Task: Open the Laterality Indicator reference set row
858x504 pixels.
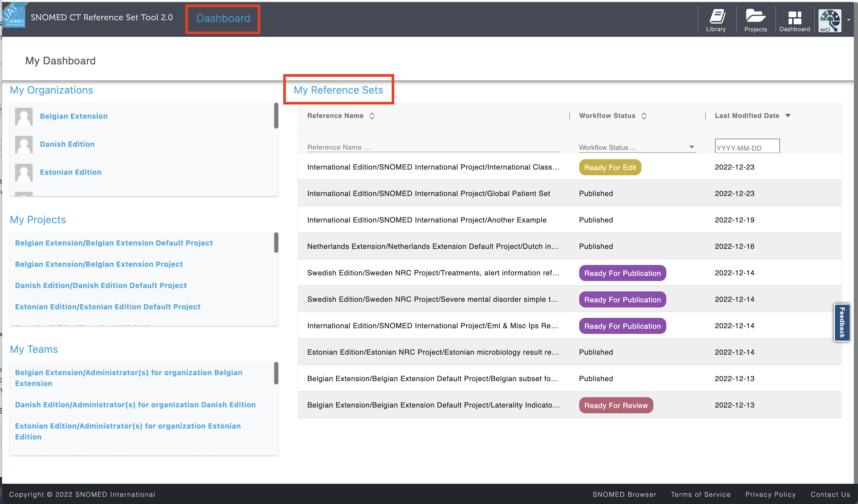Action: (433, 405)
